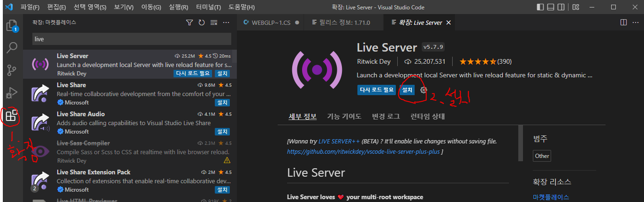Open the vscode-live-server-plus-plus GitHub link
This screenshot has height=202, width=644.
click(x=364, y=152)
